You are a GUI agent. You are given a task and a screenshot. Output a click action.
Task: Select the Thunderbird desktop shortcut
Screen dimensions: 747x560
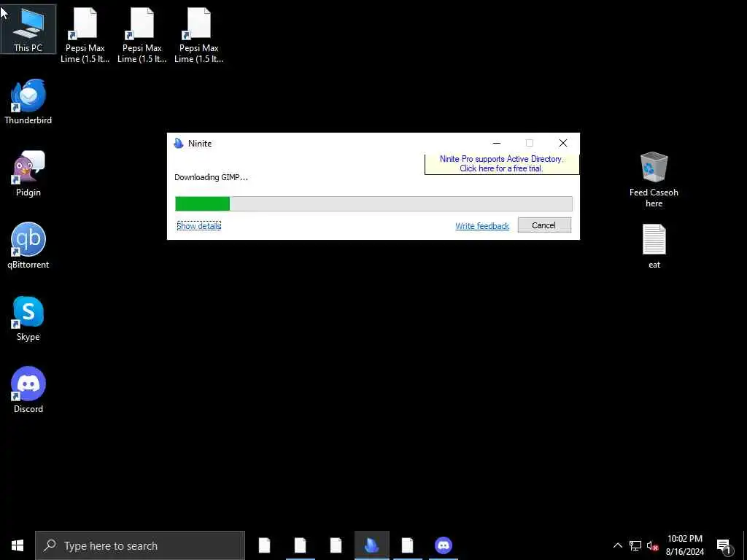28,101
